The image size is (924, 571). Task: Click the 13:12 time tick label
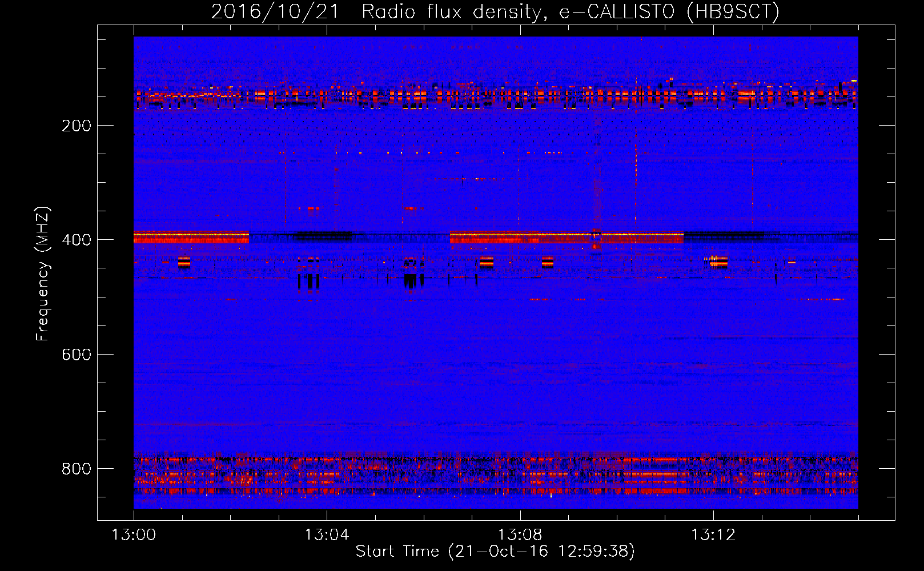713,535
